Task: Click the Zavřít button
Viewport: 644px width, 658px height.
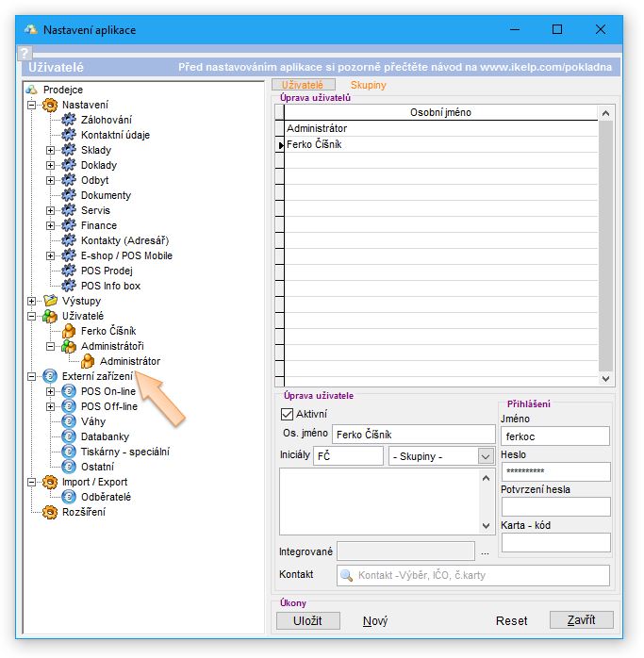Action: pos(581,620)
